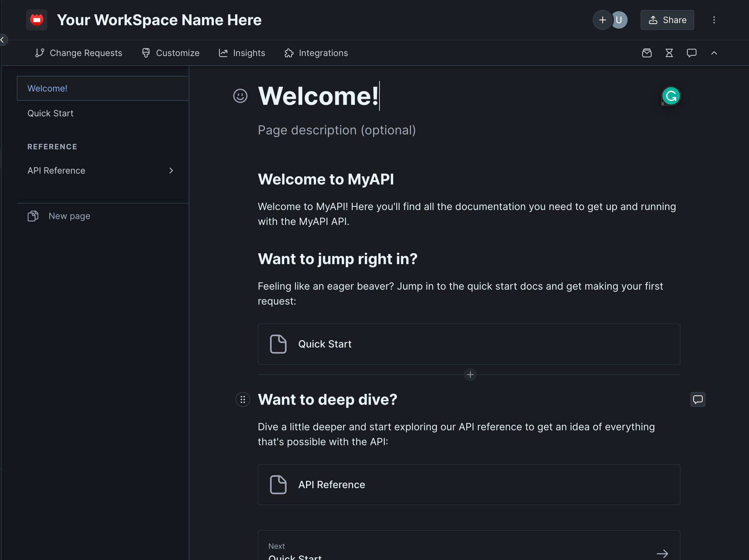This screenshot has height=560, width=749.
Task: Open the user avatar labeled U
Action: coord(620,20)
